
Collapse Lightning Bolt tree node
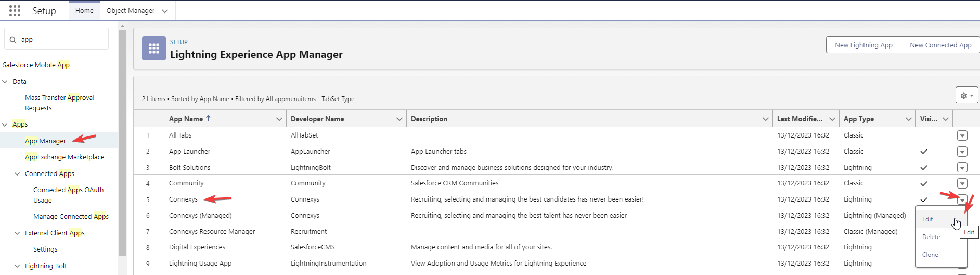point(17,266)
